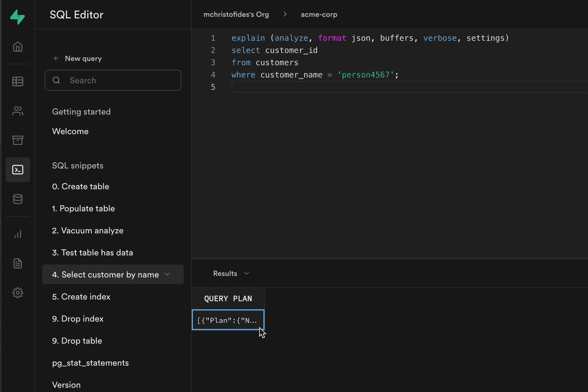This screenshot has width=588, height=392.
Task: Click acme-corp project breadcrumb
Action: [319, 14]
